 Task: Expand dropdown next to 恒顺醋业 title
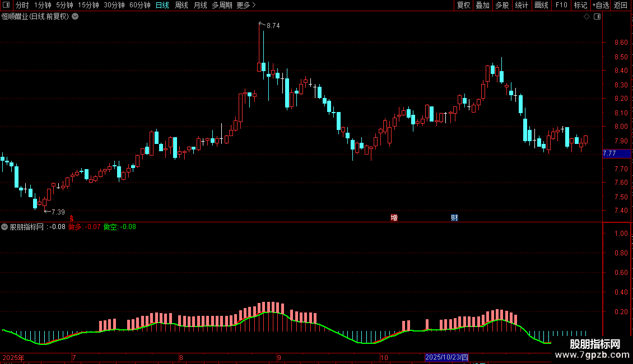75,16
